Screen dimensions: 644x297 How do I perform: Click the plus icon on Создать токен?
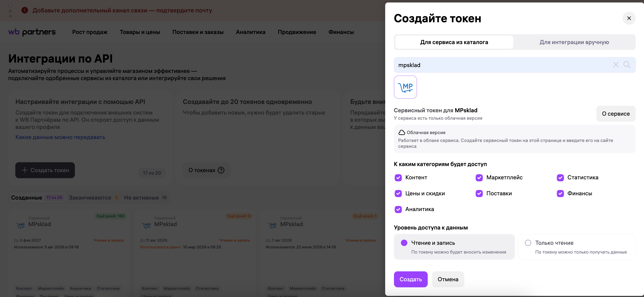(25, 170)
